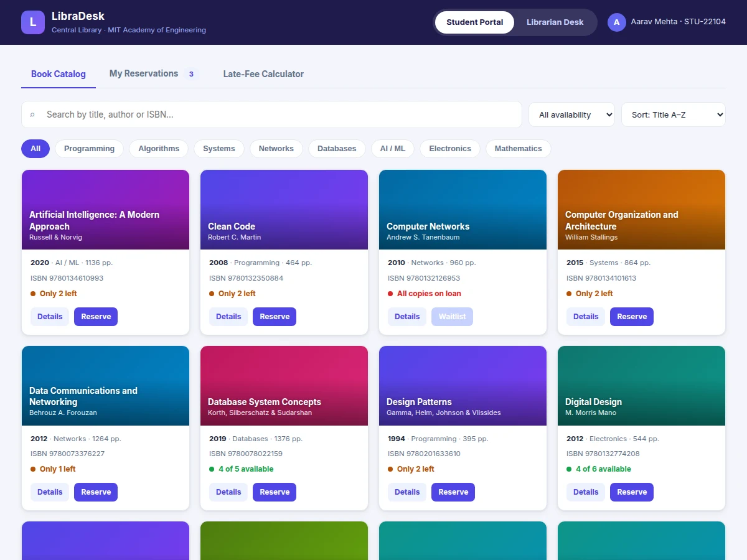This screenshot has height=560, width=747.
Task: Click the Design Patterns cover thumbnail
Action: coord(463,386)
